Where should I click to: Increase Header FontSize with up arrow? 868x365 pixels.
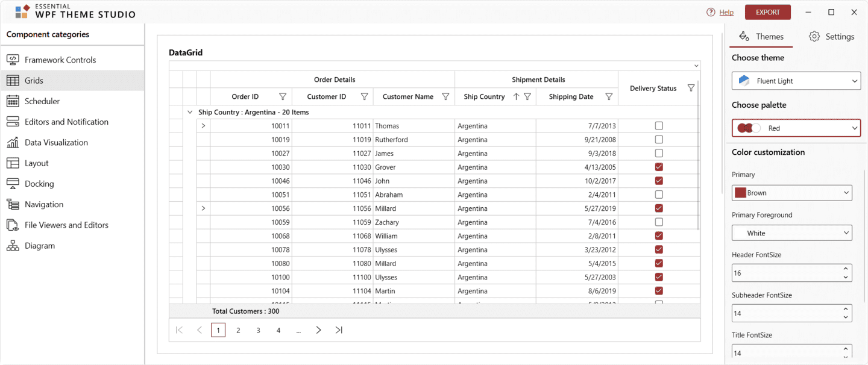coord(846,269)
